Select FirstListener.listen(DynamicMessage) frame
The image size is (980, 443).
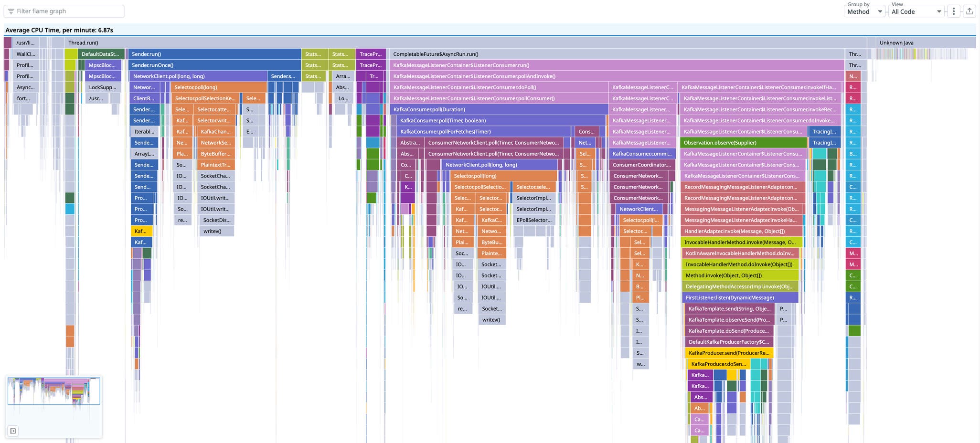tap(740, 297)
